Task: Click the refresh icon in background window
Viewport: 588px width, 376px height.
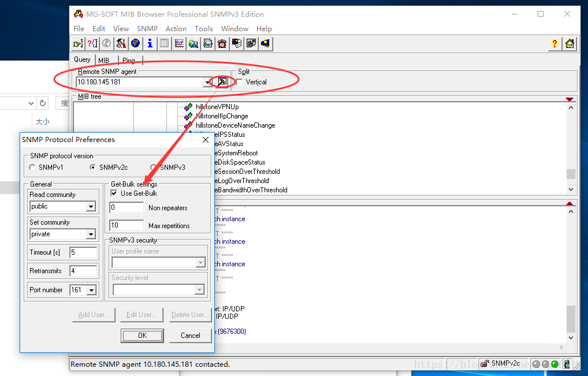Action: click(43, 103)
